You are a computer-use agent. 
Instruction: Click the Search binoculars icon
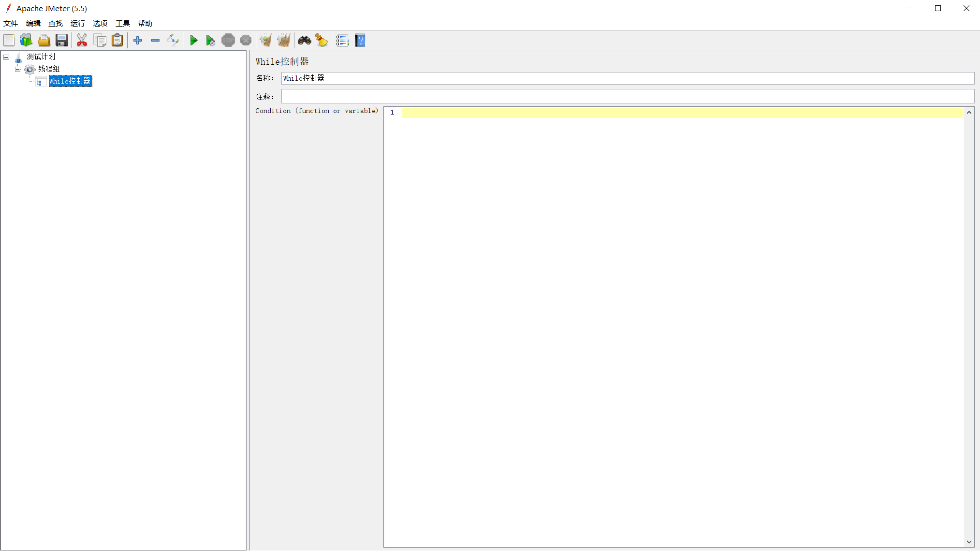304,41
